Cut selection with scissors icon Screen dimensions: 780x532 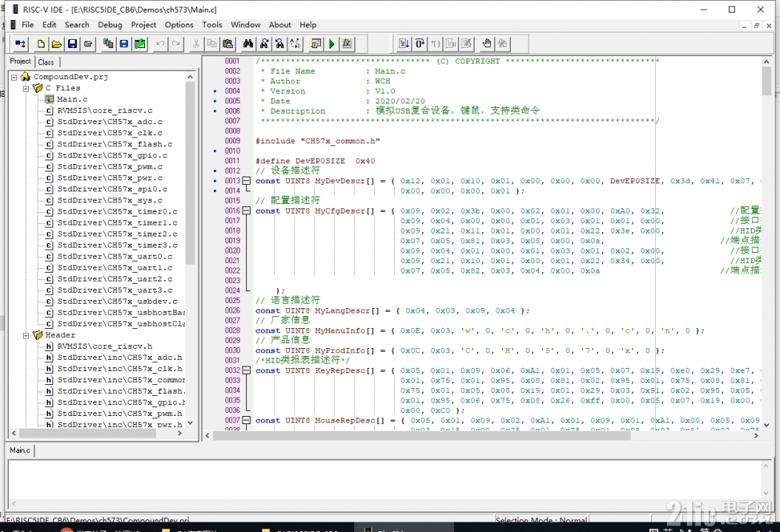(196, 44)
